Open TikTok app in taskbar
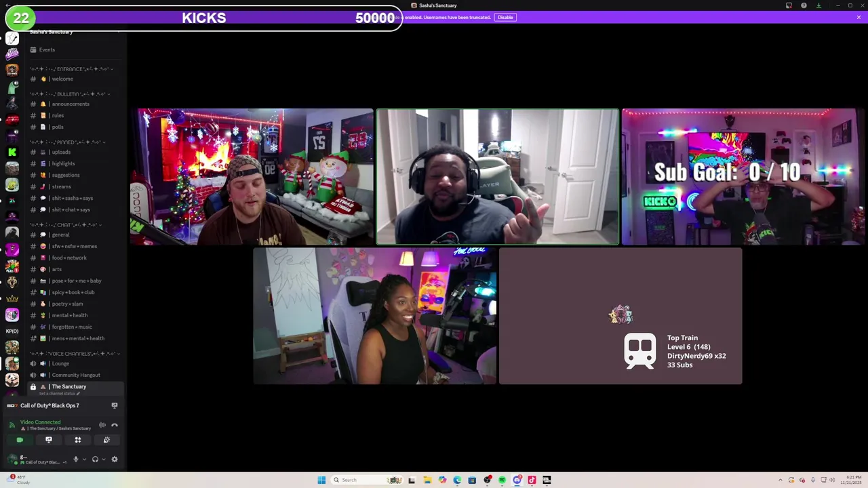This screenshot has width=868, height=488. [x=532, y=480]
